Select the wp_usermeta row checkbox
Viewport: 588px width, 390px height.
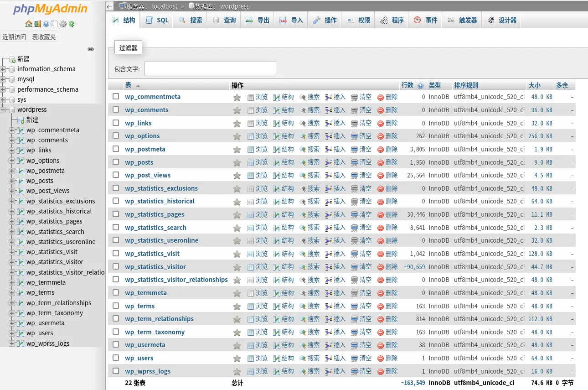[116, 344]
